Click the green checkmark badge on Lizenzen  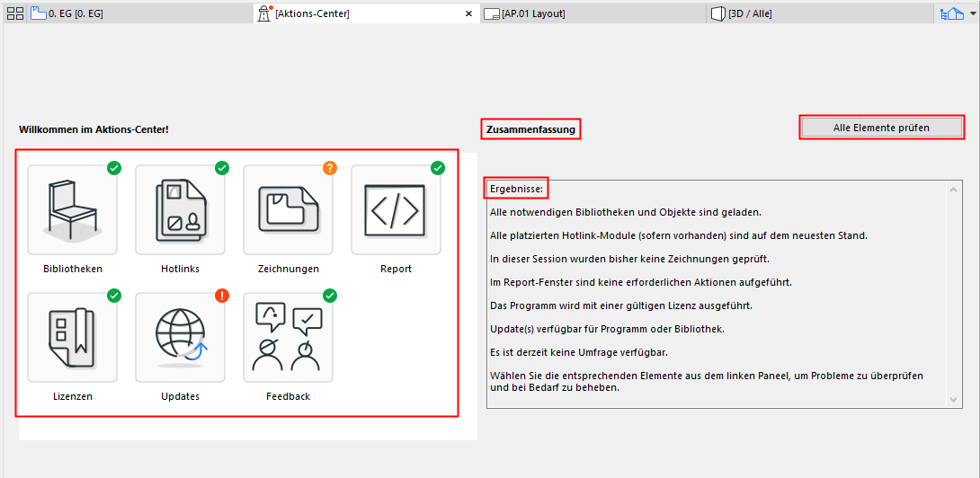pyautogui.click(x=114, y=295)
